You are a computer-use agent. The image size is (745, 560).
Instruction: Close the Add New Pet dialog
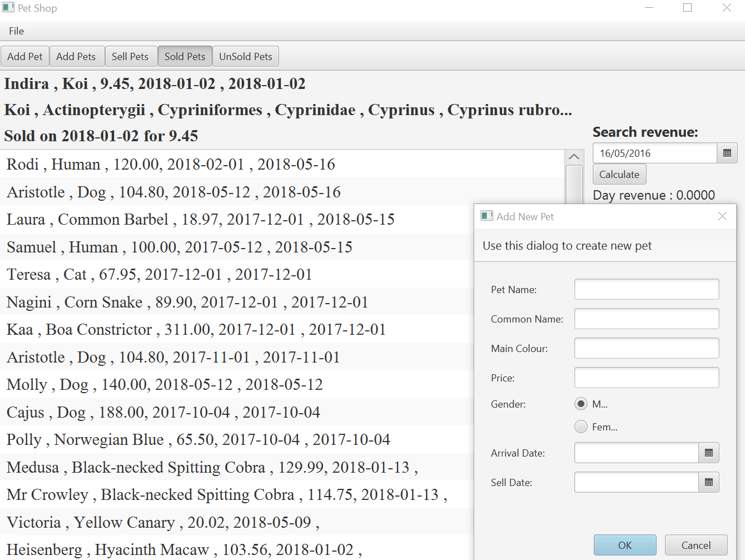coord(722,216)
